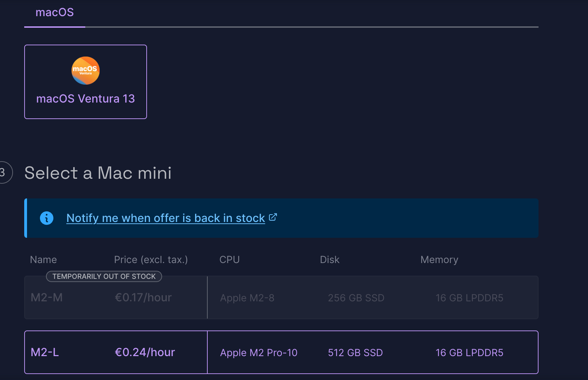Click the CPU column header

[x=229, y=260]
